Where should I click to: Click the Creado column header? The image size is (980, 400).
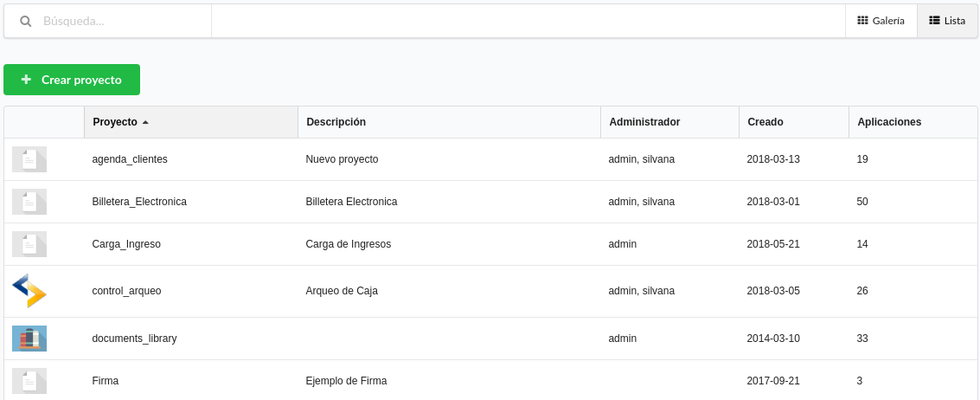coord(794,122)
